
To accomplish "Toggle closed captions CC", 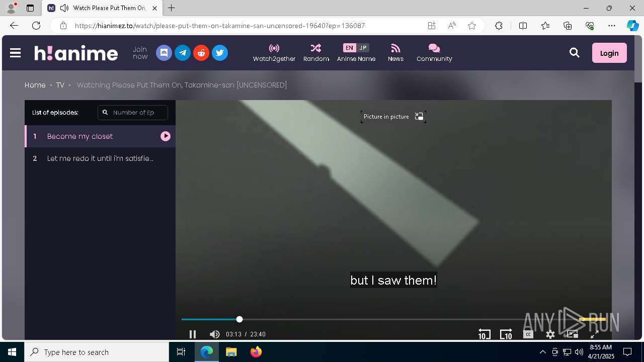I will coord(528,334).
